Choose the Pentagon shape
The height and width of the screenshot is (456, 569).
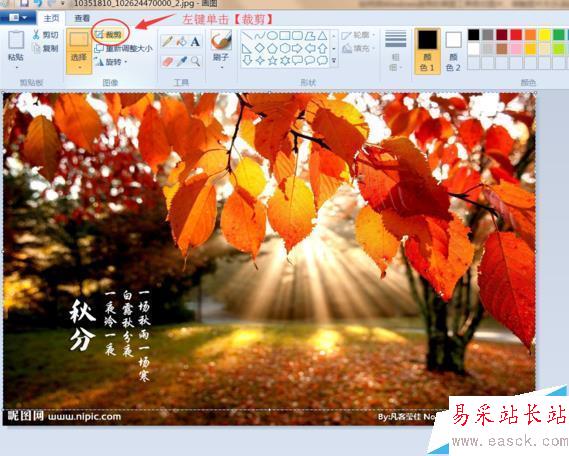coord(272,48)
